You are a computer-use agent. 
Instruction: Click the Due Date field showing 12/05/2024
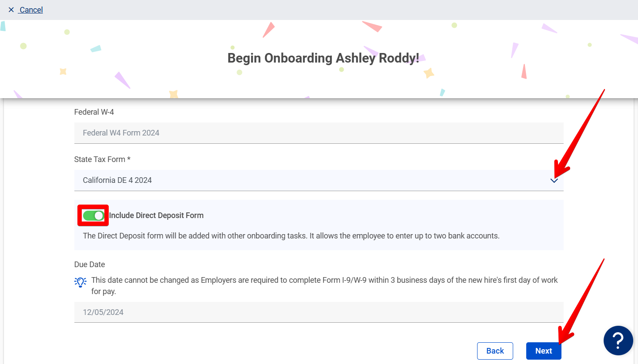click(x=318, y=312)
